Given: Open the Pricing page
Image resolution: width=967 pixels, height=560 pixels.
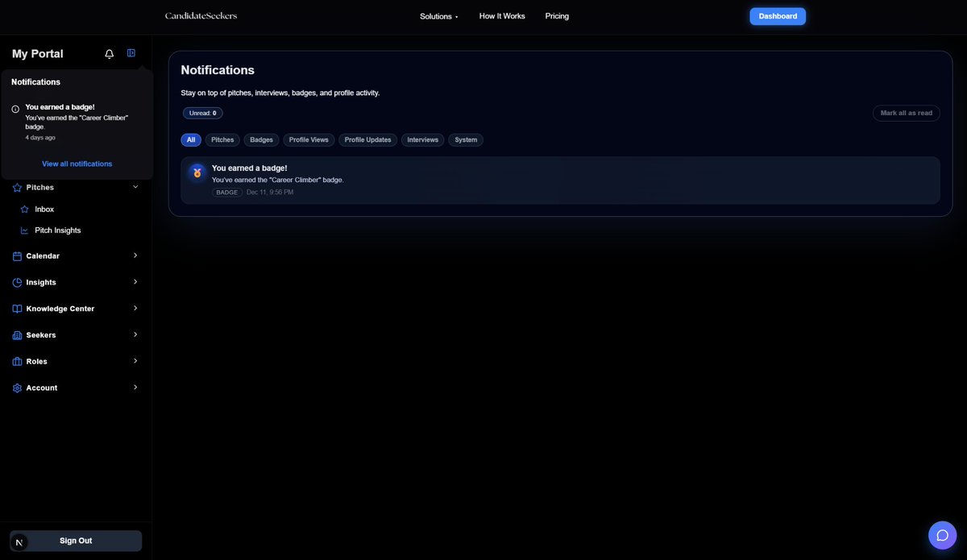Looking at the screenshot, I should point(557,16).
